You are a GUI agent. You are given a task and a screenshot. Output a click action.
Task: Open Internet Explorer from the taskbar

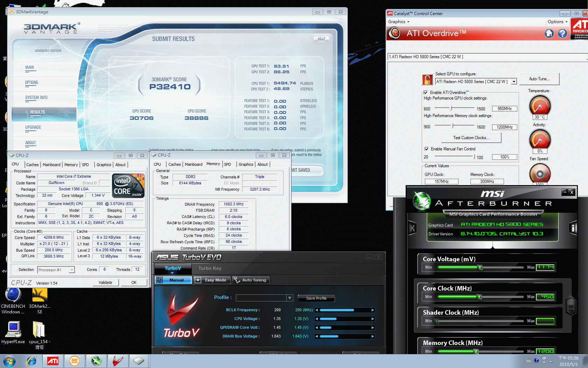(x=31, y=361)
